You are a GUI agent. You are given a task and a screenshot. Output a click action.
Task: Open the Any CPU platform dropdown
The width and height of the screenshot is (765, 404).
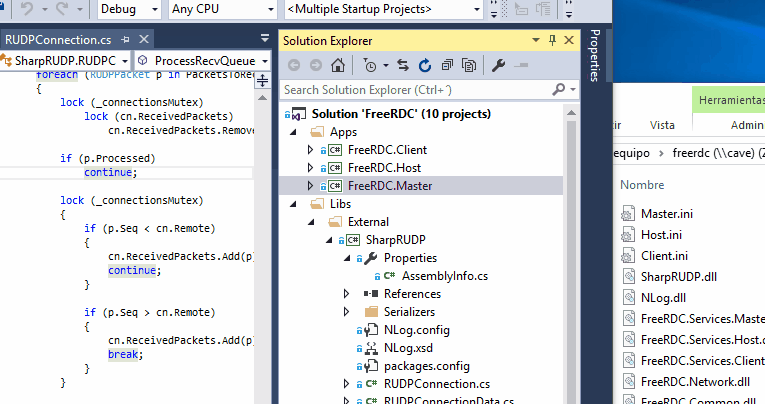[223, 9]
